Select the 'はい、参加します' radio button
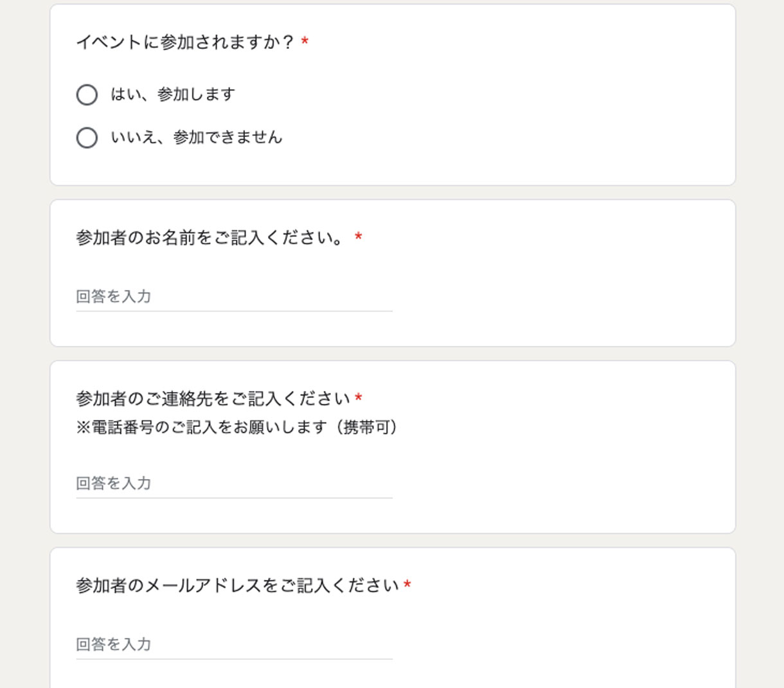The image size is (784, 688). pyautogui.click(x=87, y=95)
